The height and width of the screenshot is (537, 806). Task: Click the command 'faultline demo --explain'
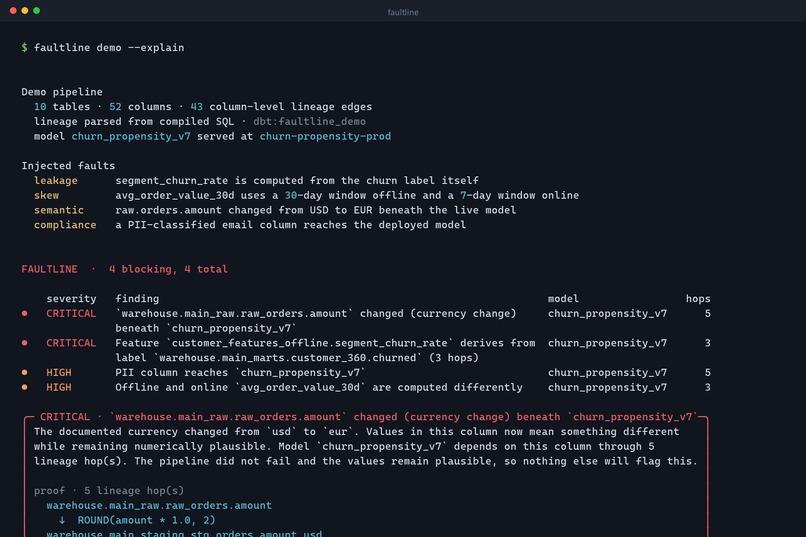coord(109,47)
